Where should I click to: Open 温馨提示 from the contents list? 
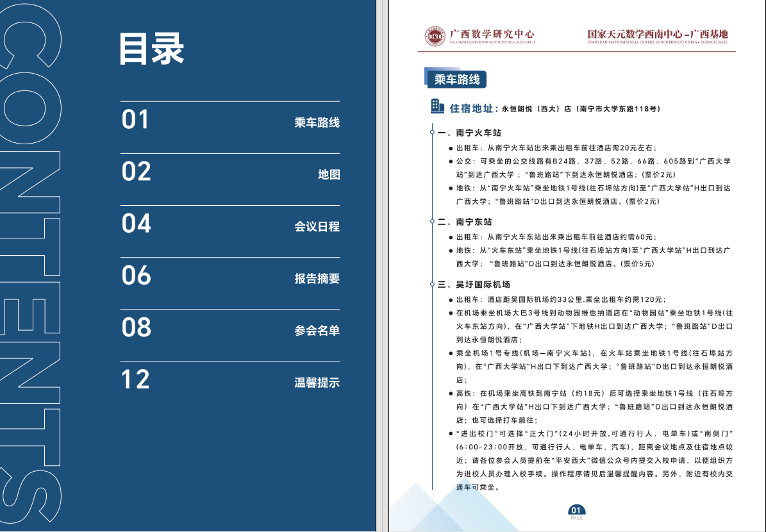click(x=317, y=383)
